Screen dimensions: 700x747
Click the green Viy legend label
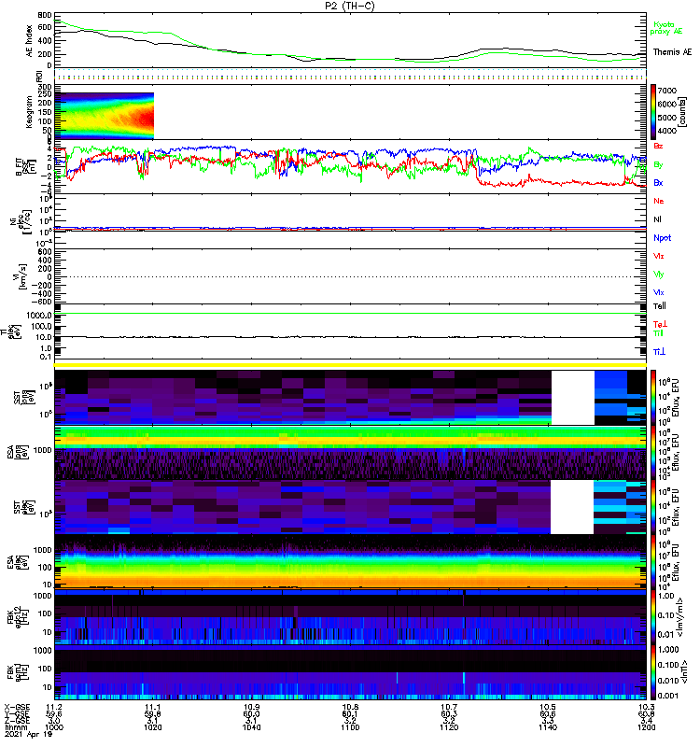[x=658, y=275]
